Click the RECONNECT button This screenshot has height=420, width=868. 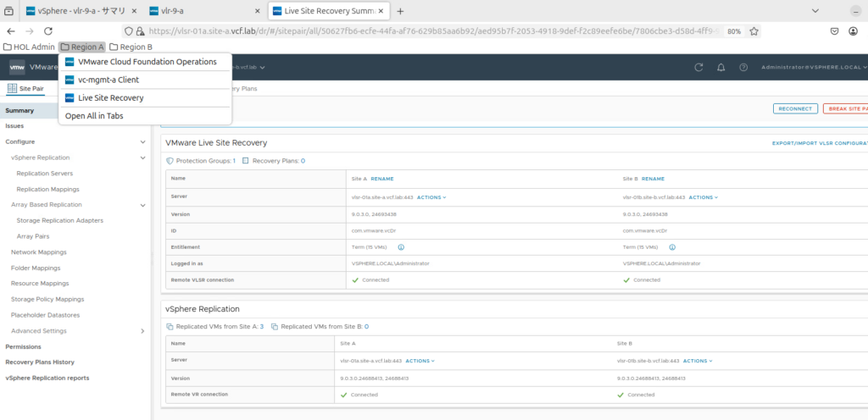pyautogui.click(x=796, y=109)
